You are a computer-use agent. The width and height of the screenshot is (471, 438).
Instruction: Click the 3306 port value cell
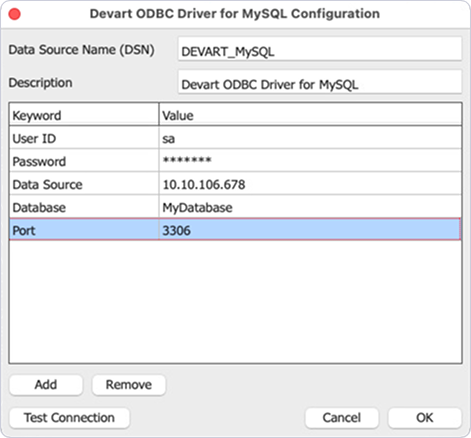310,229
